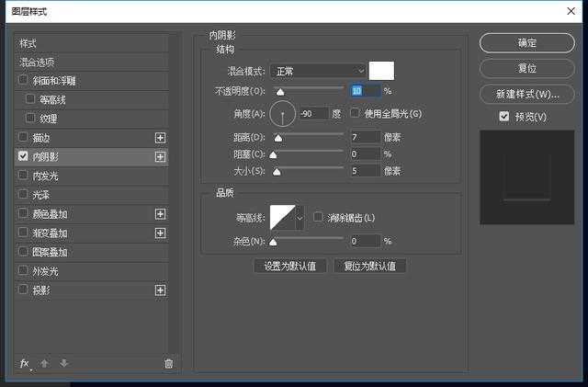Click the move effect down arrow

coord(63,363)
